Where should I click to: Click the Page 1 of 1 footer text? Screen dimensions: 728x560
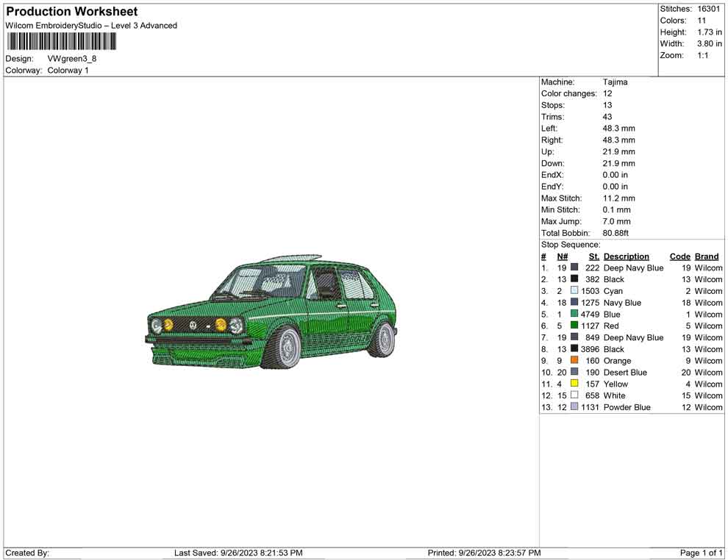click(701, 553)
